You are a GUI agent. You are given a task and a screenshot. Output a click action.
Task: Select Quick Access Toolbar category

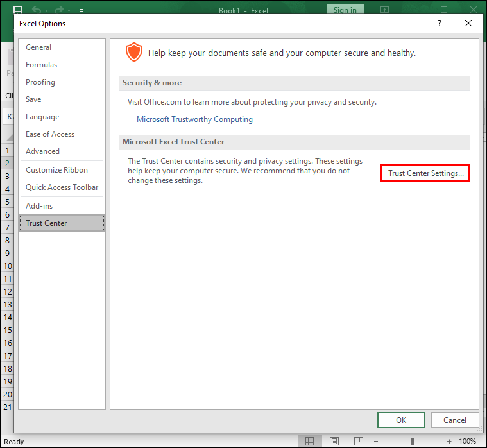(62, 187)
